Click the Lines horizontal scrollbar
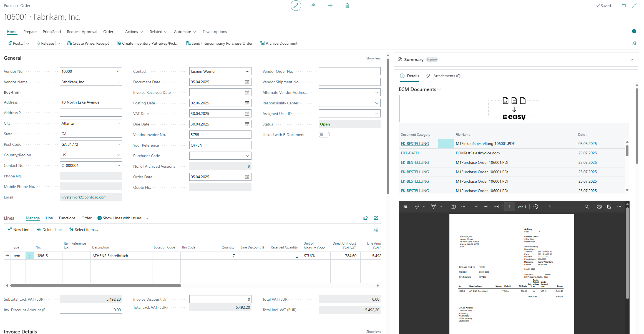Screen dimensions: 644x334 pos(96,285)
